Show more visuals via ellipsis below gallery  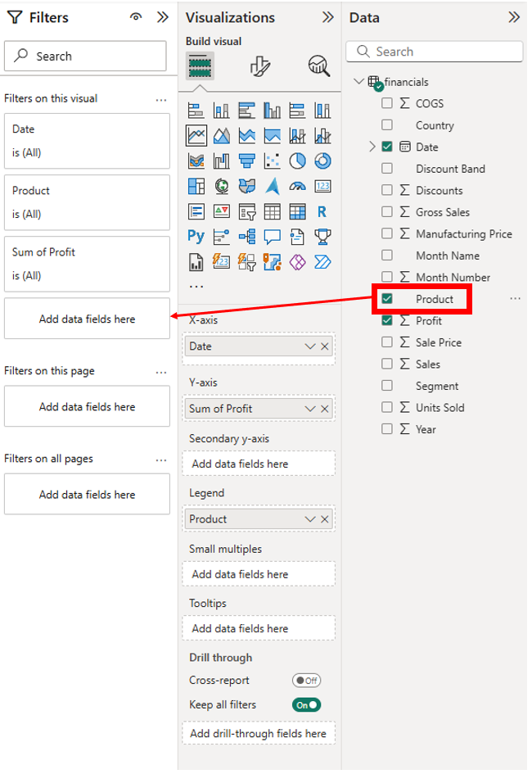[x=196, y=287]
